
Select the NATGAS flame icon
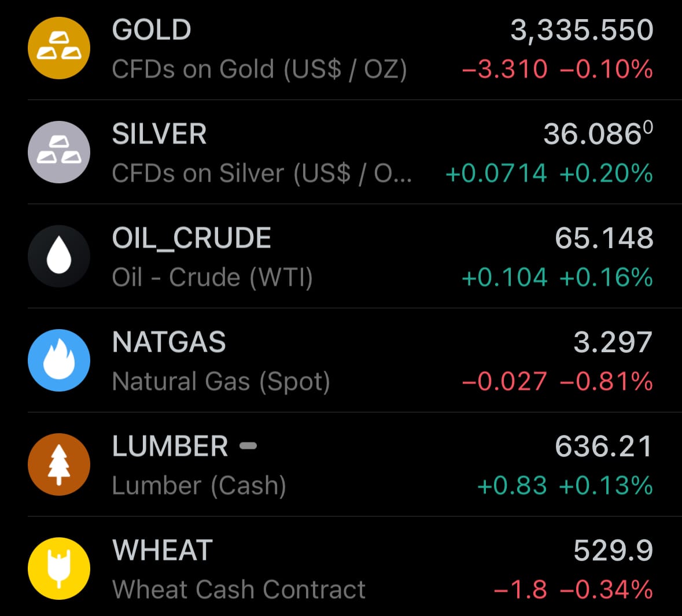point(59,360)
